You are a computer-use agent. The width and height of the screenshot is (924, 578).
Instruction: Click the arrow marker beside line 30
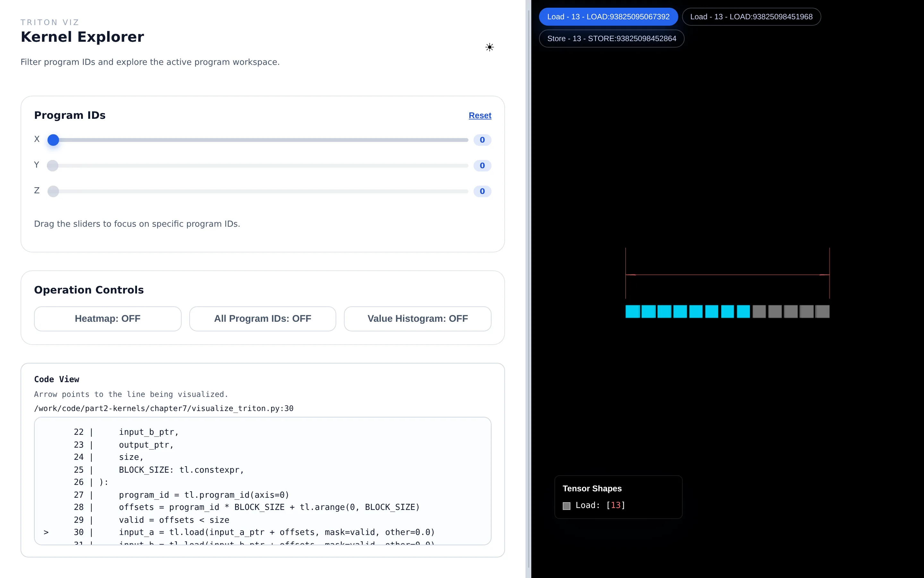coord(46,532)
